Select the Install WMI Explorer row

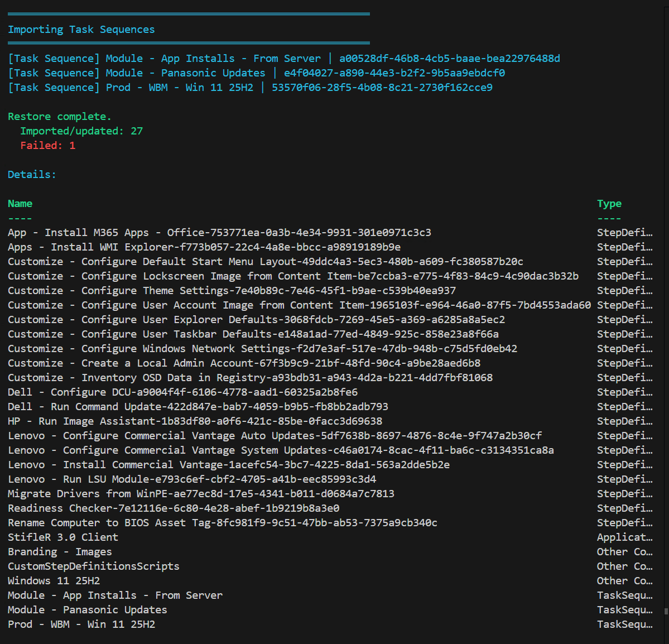[x=204, y=247]
